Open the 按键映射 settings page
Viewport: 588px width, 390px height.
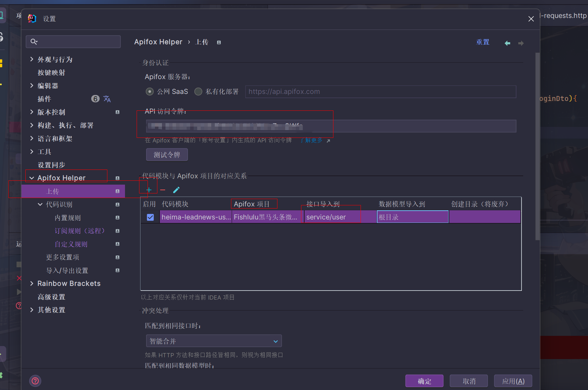pyautogui.click(x=51, y=72)
